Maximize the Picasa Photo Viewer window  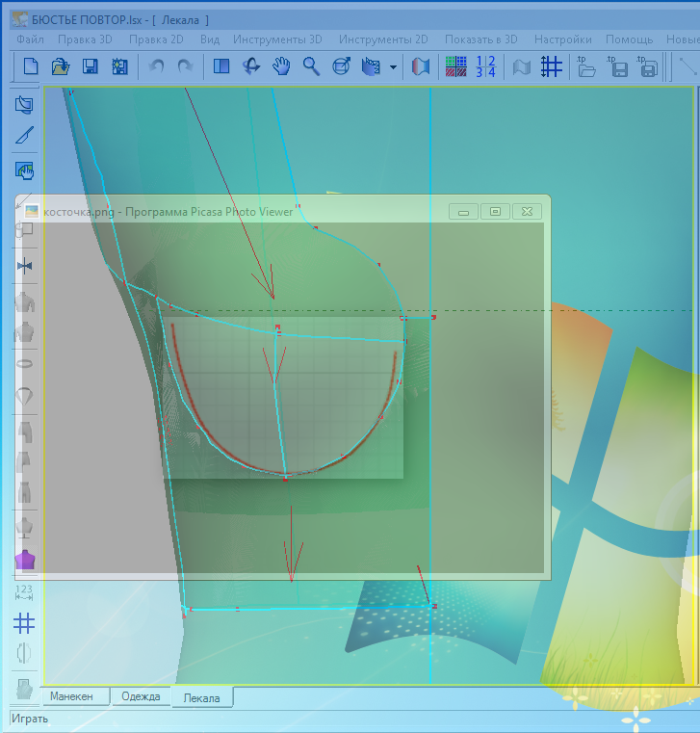(495, 212)
